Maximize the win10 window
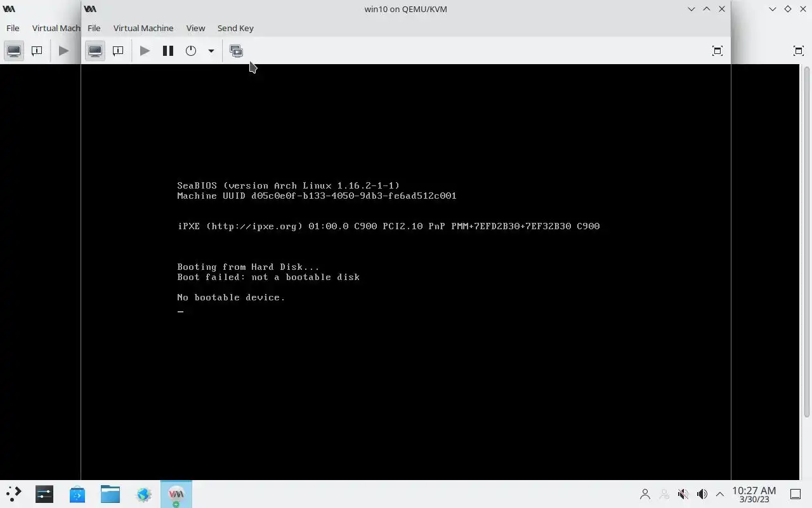This screenshot has height=508, width=812. tap(707, 9)
